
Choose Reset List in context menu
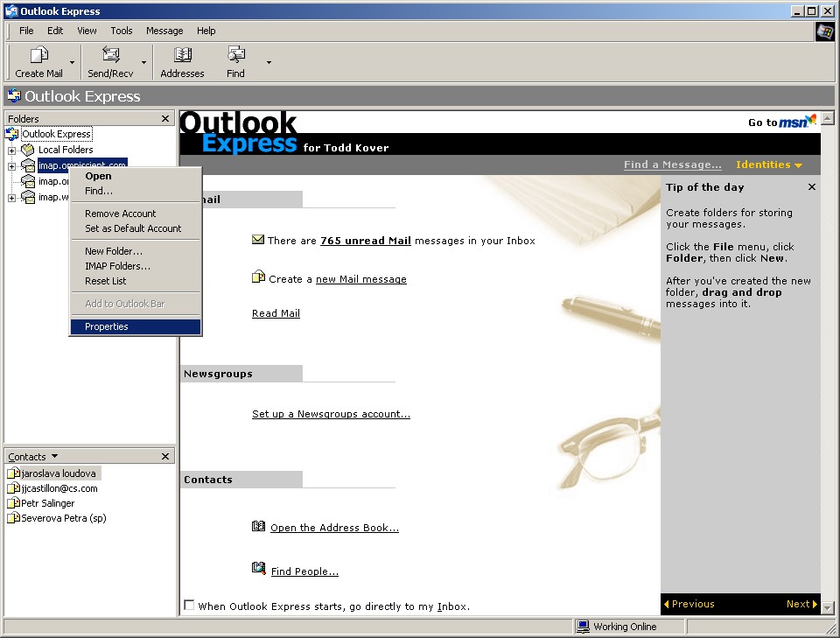(136, 281)
